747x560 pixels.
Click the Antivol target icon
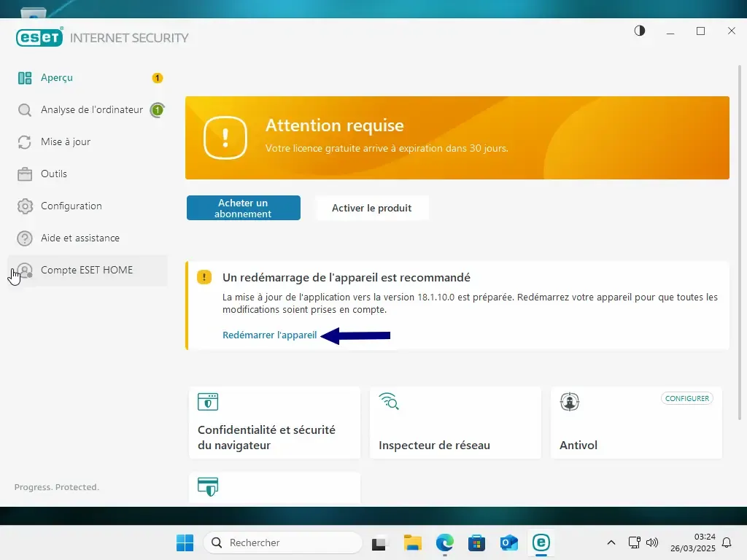(570, 402)
